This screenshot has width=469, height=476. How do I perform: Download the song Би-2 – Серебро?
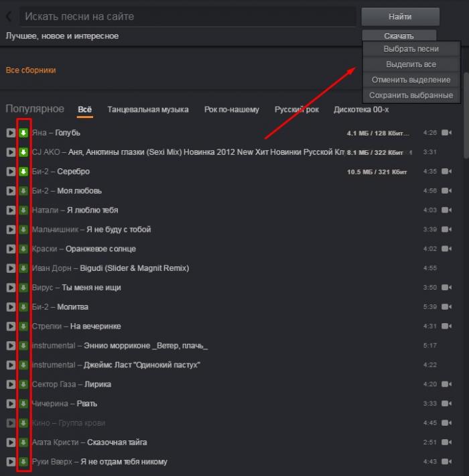[x=23, y=172]
